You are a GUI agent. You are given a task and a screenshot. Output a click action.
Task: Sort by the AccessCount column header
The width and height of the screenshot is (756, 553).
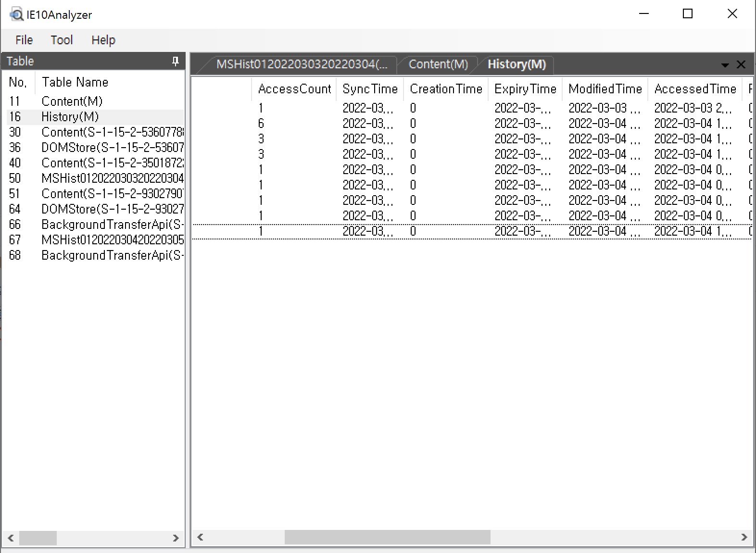point(294,89)
